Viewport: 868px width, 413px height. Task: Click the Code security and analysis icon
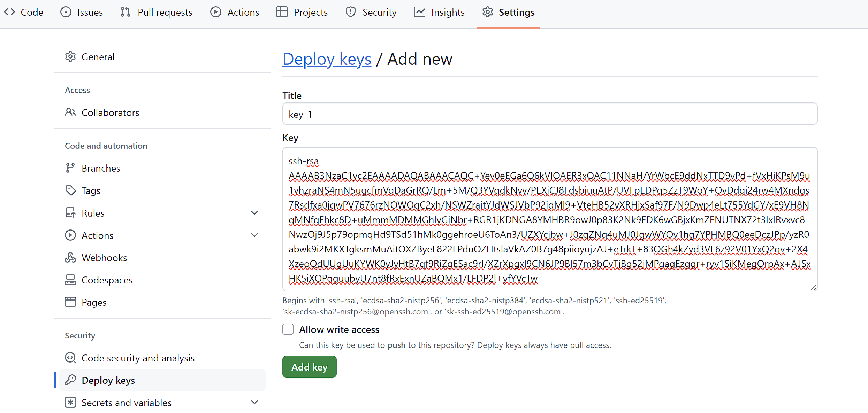tap(70, 358)
